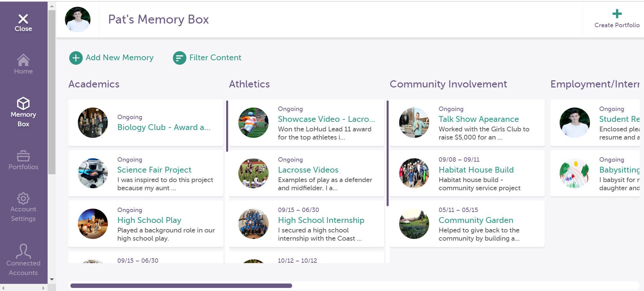The width and height of the screenshot is (644, 291).
Task: Click '09/08 – 09/11' date text
Action: tap(459, 160)
